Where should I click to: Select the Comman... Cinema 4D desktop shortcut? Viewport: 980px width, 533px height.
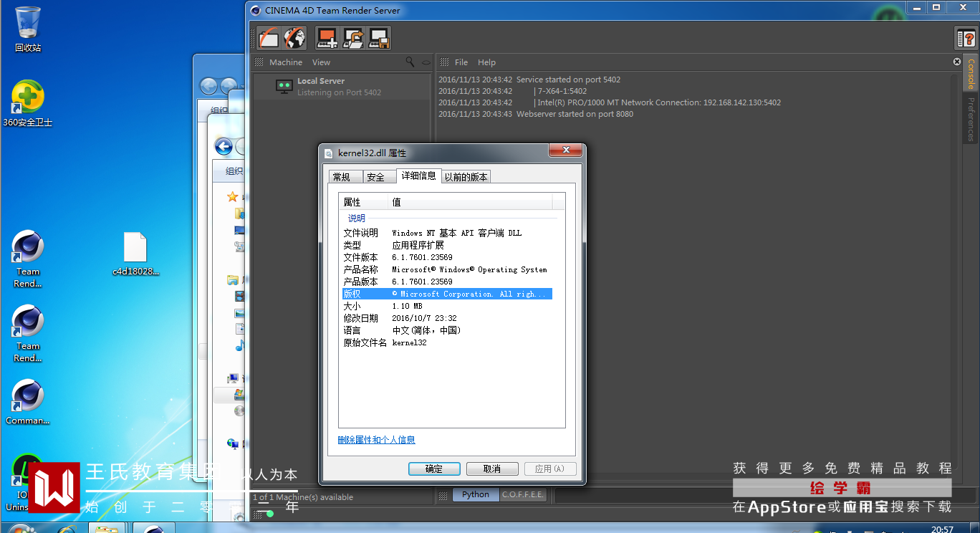pos(28,402)
